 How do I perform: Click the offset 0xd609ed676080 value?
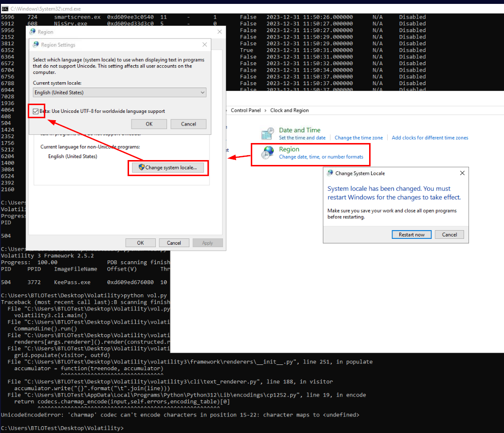(x=130, y=282)
